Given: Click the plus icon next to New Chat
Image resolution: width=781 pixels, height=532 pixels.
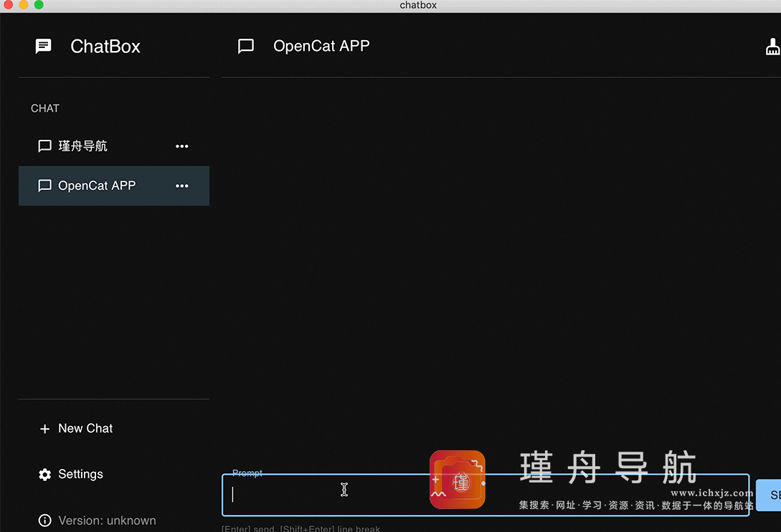Looking at the screenshot, I should pyautogui.click(x=44, y=428).
